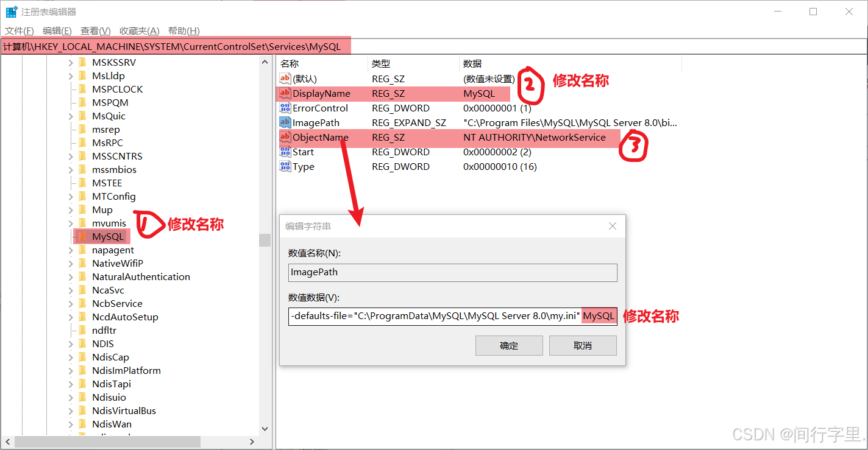Click the folder icon next to MSSCNTRS
The height and width of the screenshot is (450, 868).
tap(83, 156)
